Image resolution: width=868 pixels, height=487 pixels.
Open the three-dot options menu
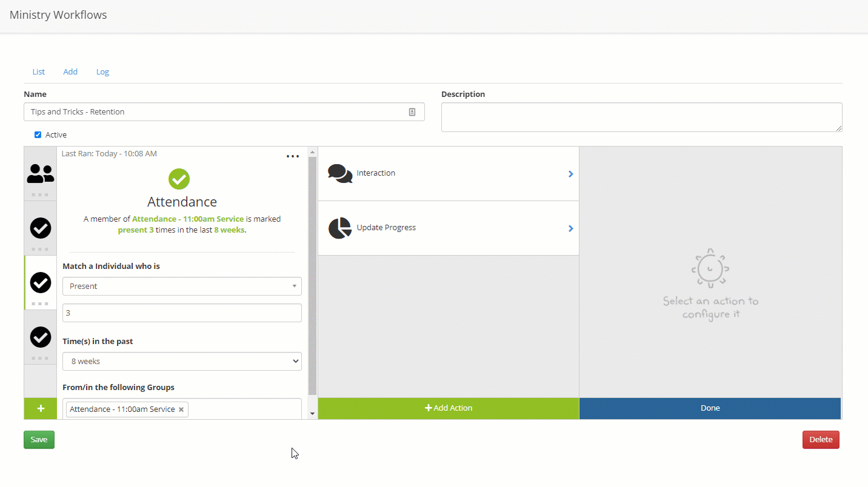[x=293, y=156]
